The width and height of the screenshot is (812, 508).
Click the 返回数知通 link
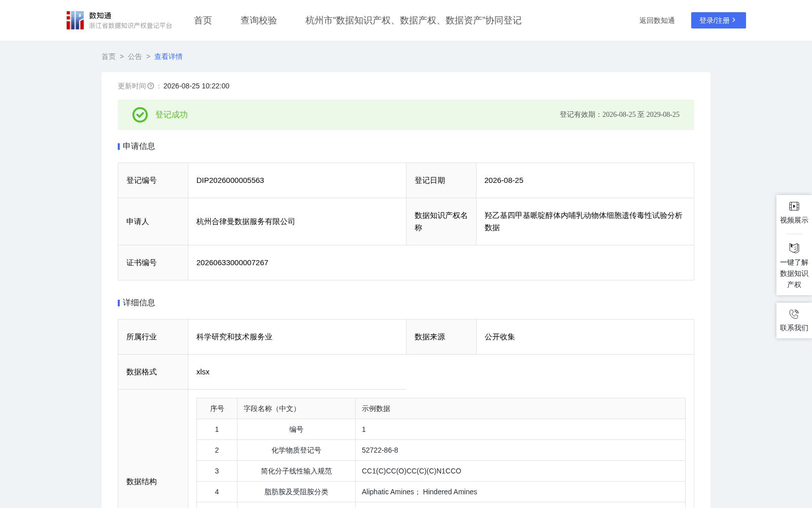point(657,20)
